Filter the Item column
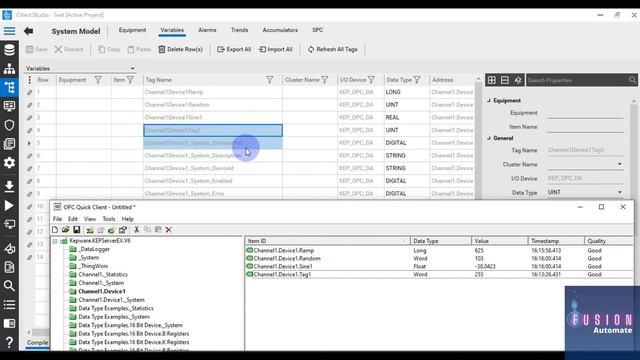640x360 pixels. pyautogui.click(x=130, y=80)
